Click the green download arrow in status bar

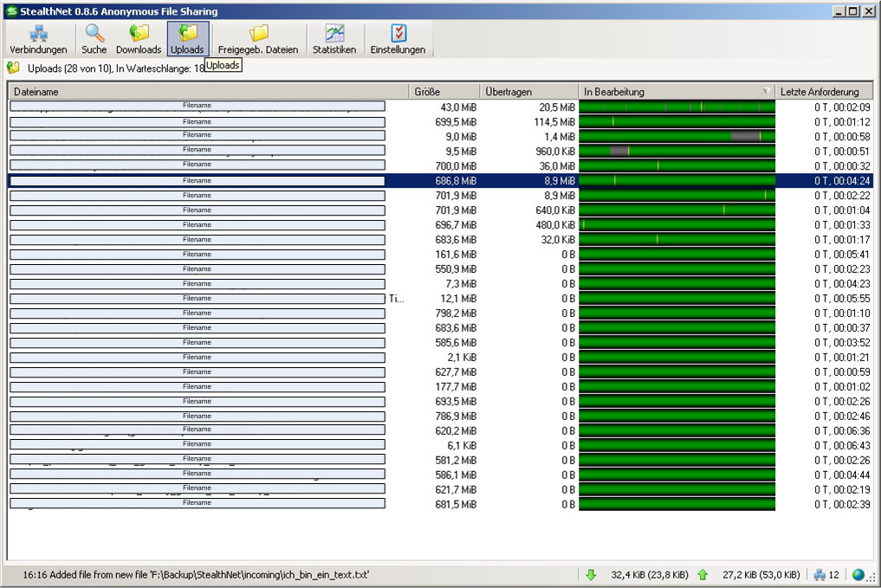(591, 574)
